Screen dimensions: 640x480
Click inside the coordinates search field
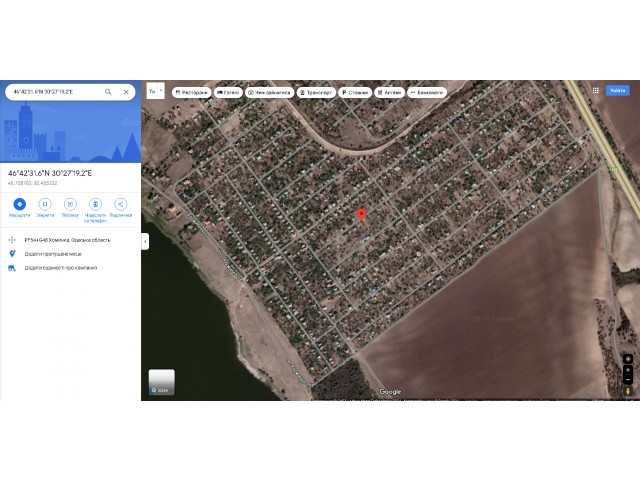pos(57,92)
